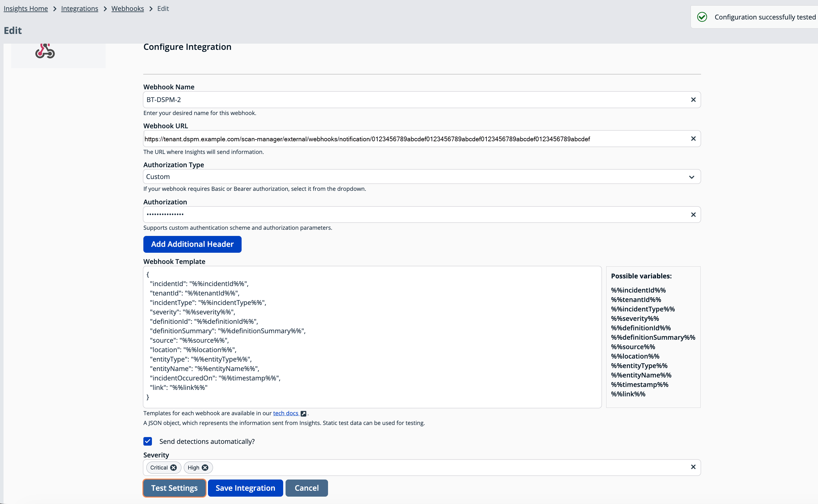This screenshot has width=818, height=504.
Task: Click the webhook logo icon
Action: [x=45, y=51]
